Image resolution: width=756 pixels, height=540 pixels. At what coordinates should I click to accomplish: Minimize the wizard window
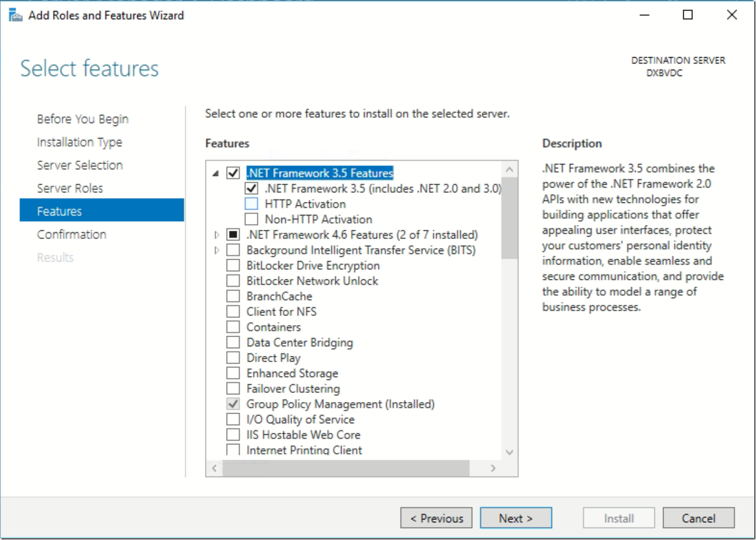pyautogui.click(x=644, y=15)
